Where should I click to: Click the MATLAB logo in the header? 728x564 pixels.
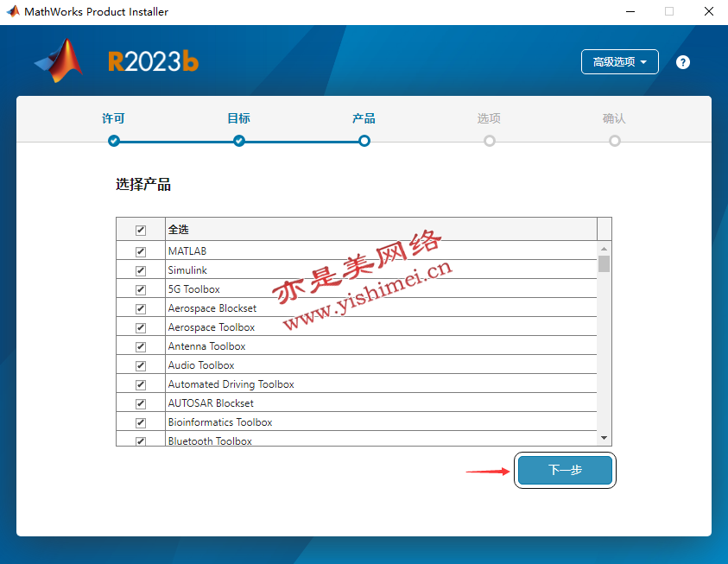tap(60, 60)
